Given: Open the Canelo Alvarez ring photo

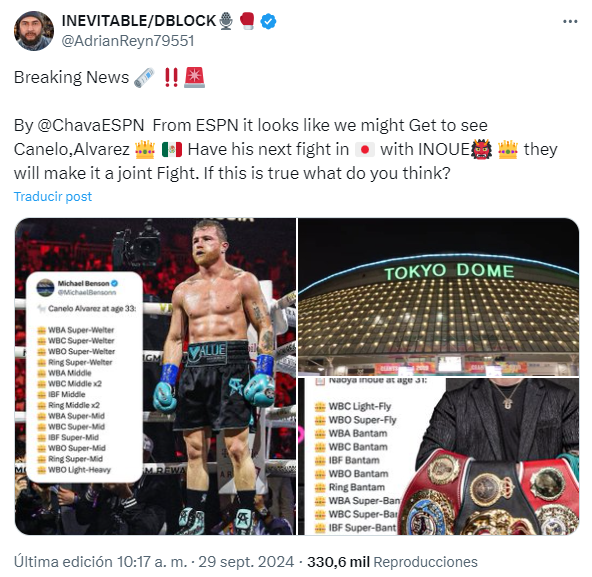Looking at the screenshot, I should (x=156, y=376).
